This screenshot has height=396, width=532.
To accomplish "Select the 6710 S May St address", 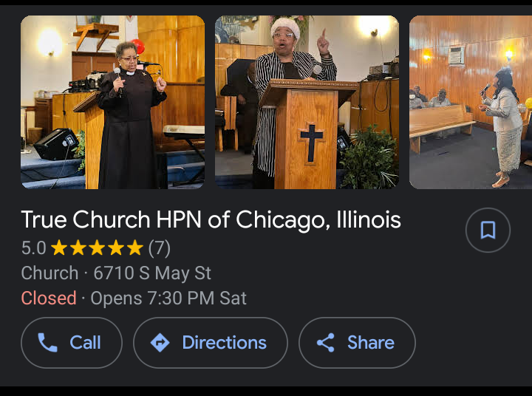I will coord(152,273).
